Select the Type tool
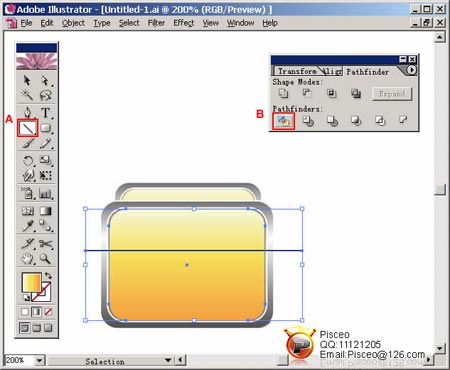Screen dimensions: 450x370 point(46,113)
